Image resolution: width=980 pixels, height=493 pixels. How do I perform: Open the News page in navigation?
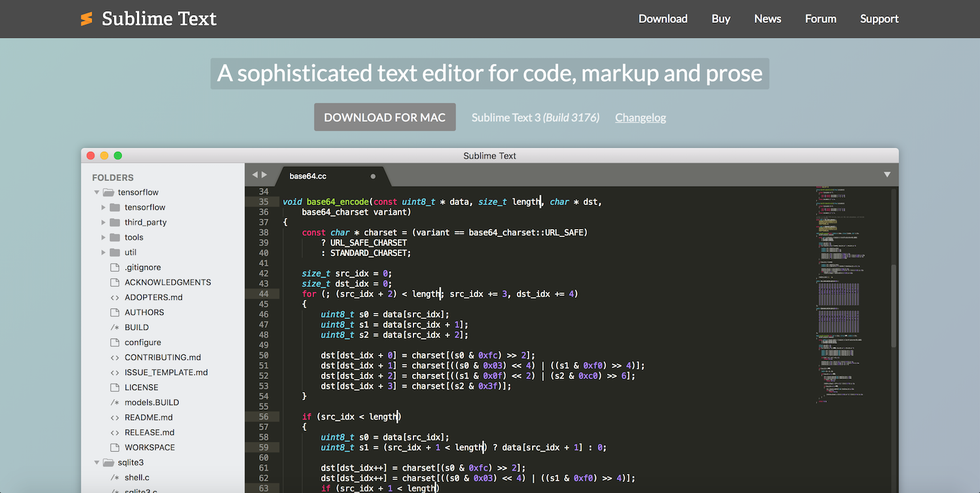tap(767, 19)
